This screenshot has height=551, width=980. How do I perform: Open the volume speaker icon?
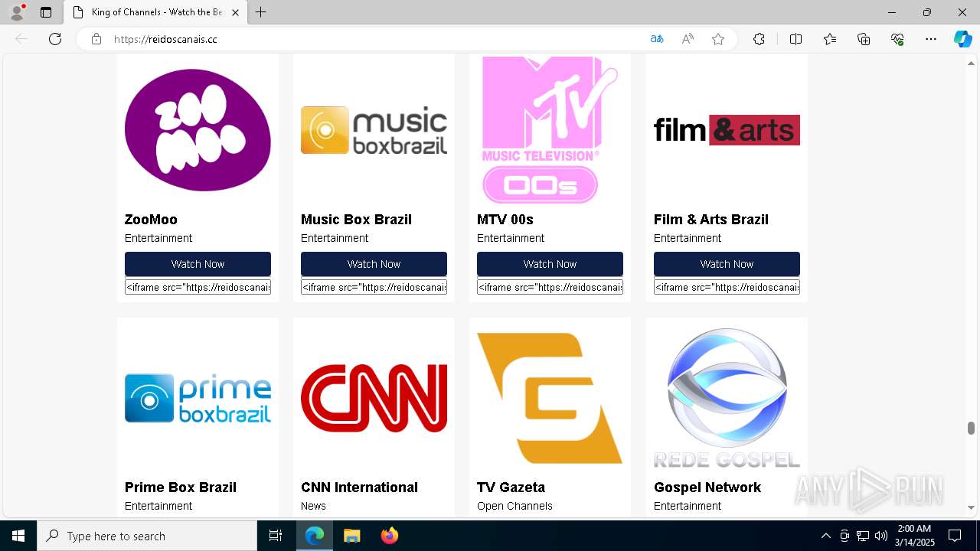tap(880, 536)
